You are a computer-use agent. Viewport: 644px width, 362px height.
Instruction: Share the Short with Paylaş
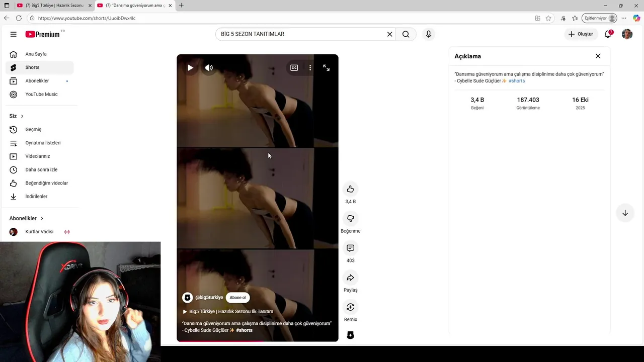[351, 278]
